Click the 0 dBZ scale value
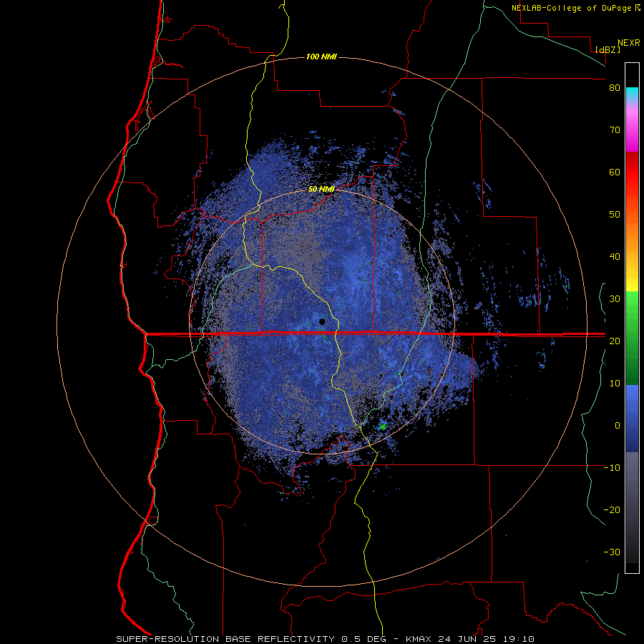Screen dimensions: 644x644 618,426
